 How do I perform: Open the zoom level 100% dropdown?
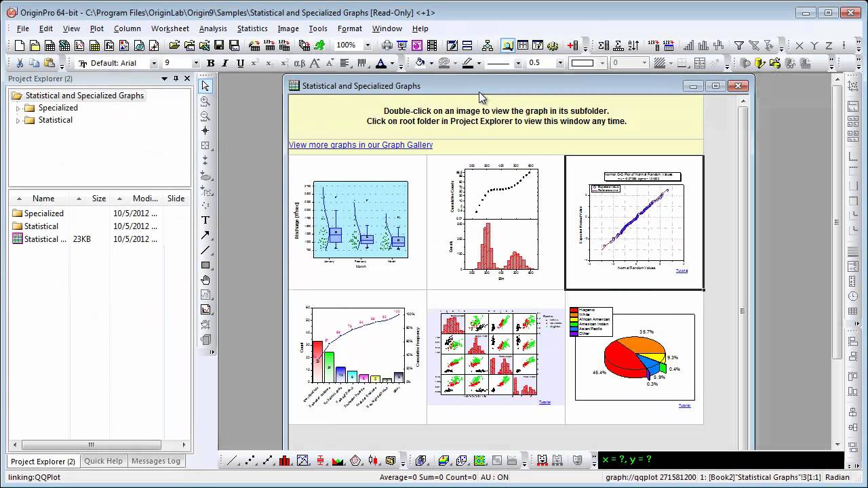click(368, 45)
